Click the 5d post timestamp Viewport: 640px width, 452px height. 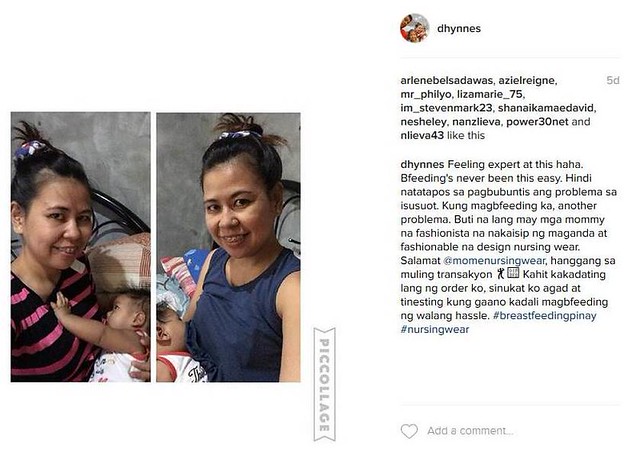click(613, 80)
